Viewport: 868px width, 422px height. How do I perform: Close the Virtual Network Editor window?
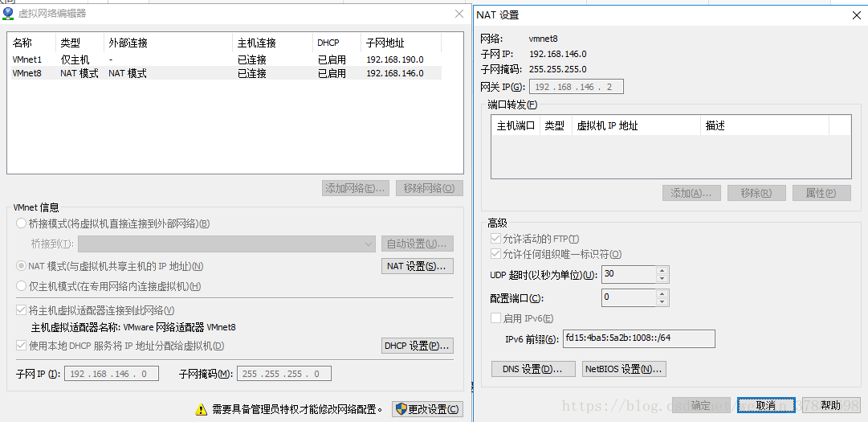pos(459,14)
